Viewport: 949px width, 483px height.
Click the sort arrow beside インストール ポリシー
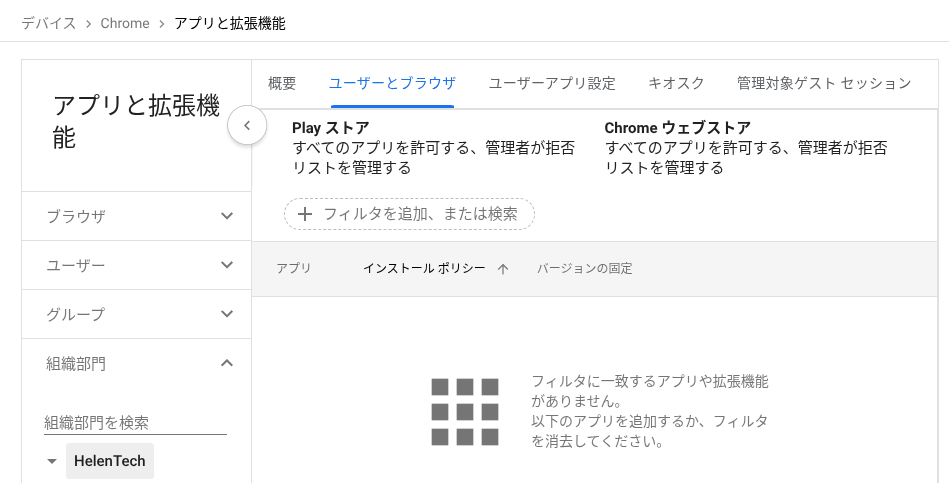click(503, 269)
